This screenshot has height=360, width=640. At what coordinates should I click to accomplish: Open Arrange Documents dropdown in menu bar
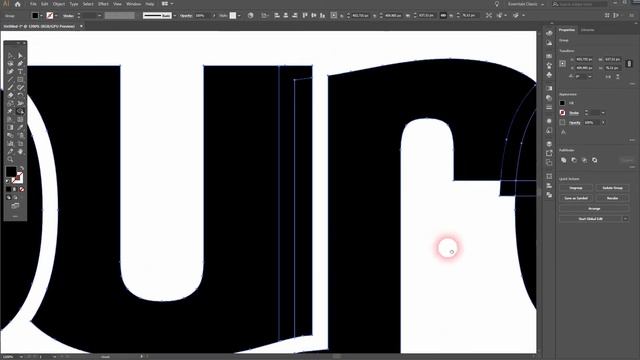(x=167, y=4)
